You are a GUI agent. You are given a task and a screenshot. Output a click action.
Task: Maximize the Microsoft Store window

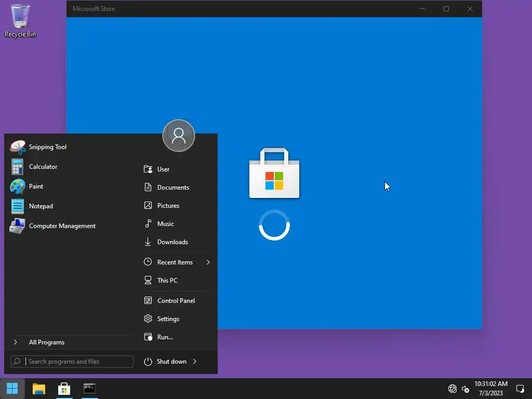coord(446,9)
